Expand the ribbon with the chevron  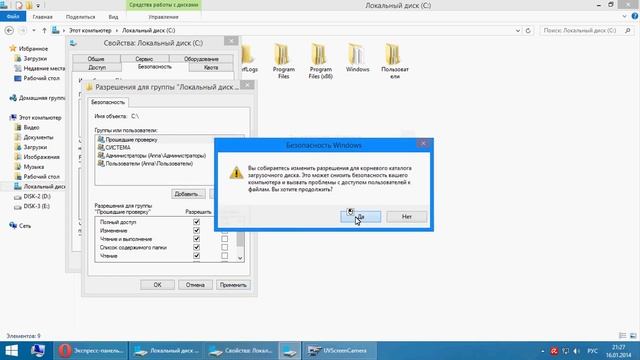[x=624, y=17]
